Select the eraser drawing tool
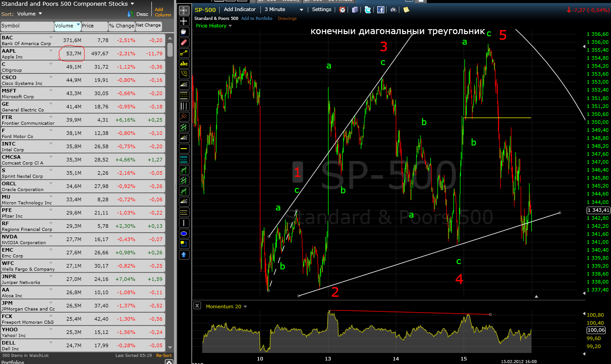The width and height of the screenshot is (611, 364). (x=184, y=42)
